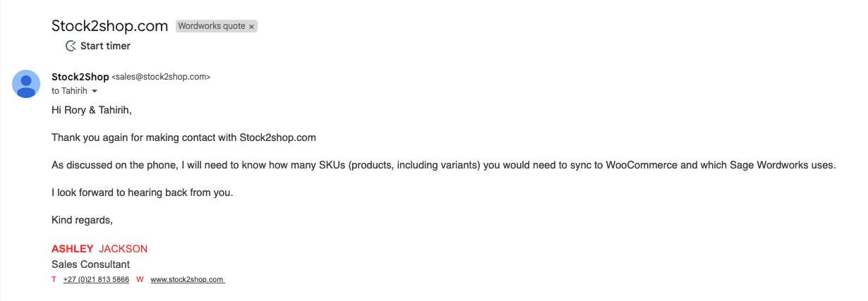Click the 'Hi Rory & Tahirih' greeting line

pyautogui.click(x=92, y=110)
